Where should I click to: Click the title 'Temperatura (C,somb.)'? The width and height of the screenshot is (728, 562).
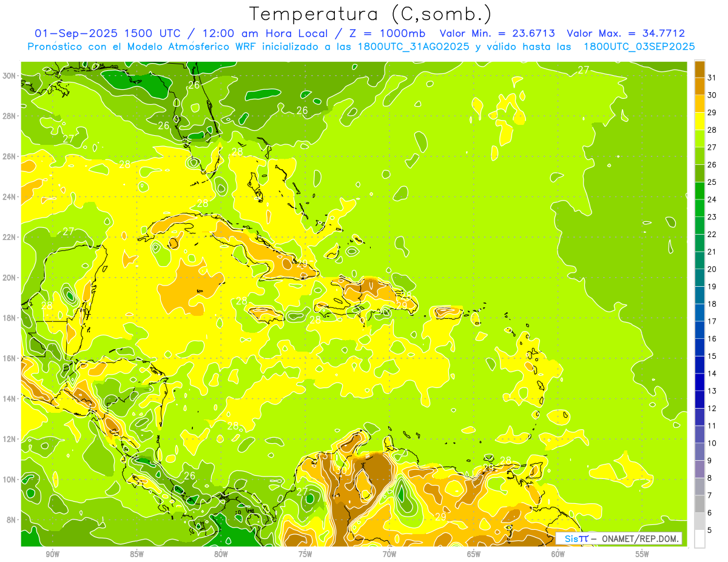(370, 15)
